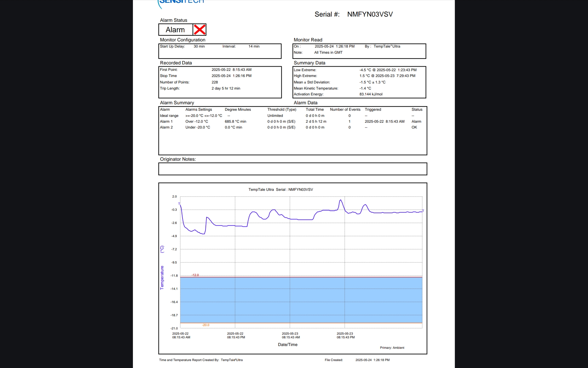Click the Threshold (Type) column header

tap(282, 109)
